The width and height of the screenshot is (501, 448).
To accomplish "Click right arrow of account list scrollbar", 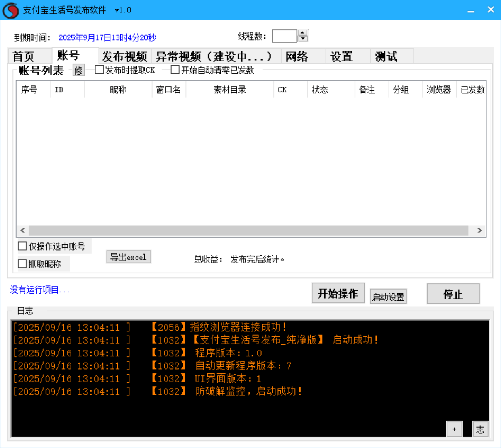I will click(x=479, y=230).
